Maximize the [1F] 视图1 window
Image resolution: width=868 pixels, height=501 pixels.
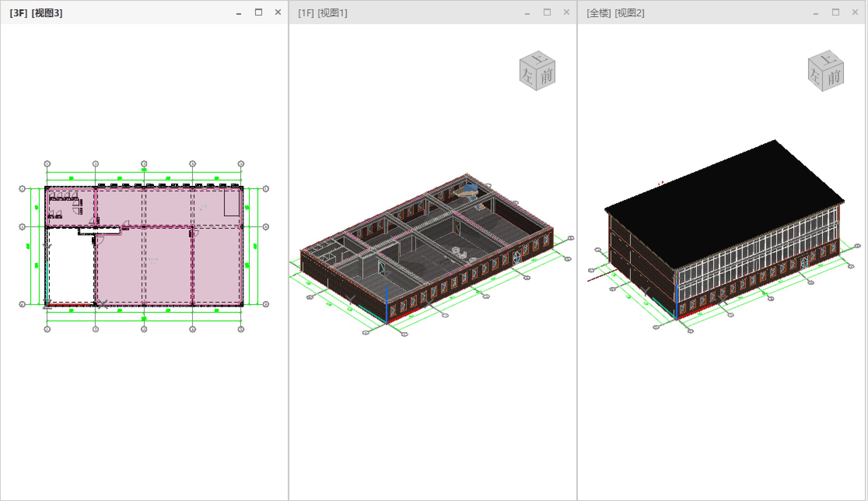(547, 12)
